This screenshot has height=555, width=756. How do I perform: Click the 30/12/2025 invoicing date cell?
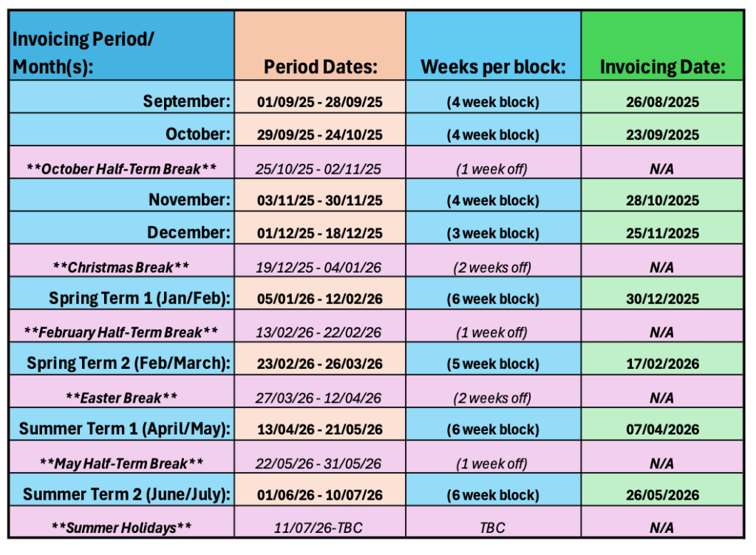661,299
